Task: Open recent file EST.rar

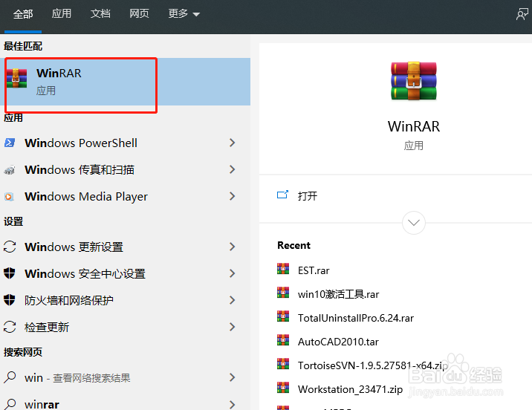Action: (x=314, y=270)
